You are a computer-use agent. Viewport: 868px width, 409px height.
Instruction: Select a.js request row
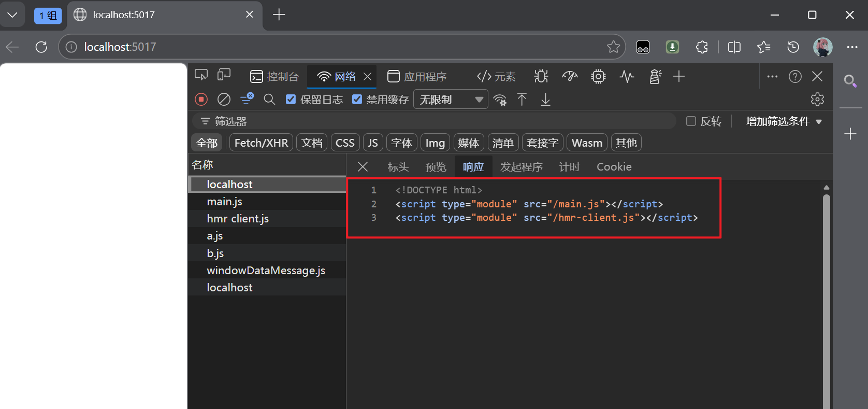pyautogui.click(x=267, y=236)
